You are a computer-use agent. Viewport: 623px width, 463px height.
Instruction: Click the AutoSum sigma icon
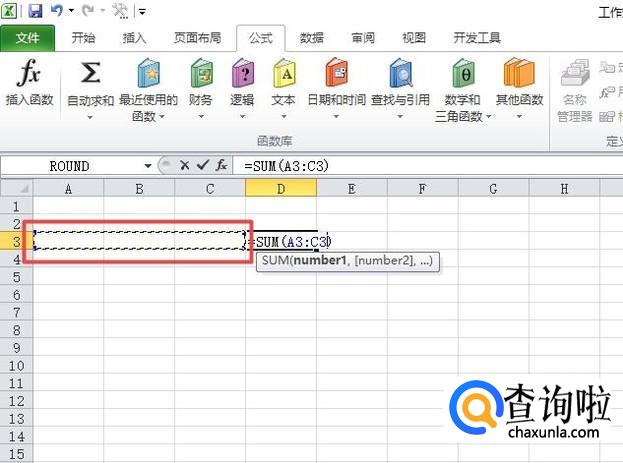pos(90,72)
